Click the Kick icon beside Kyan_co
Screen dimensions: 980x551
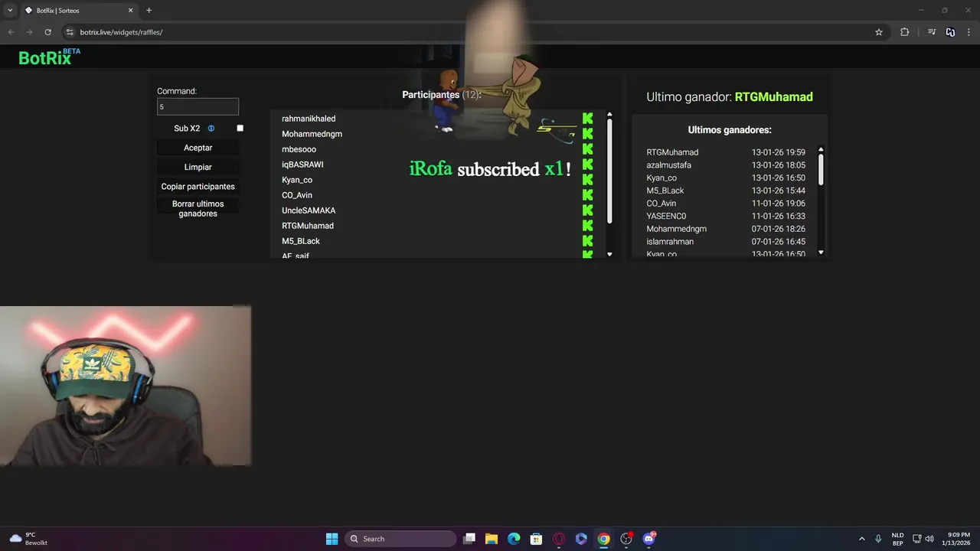pyautogui.click(x=587, y=180)
